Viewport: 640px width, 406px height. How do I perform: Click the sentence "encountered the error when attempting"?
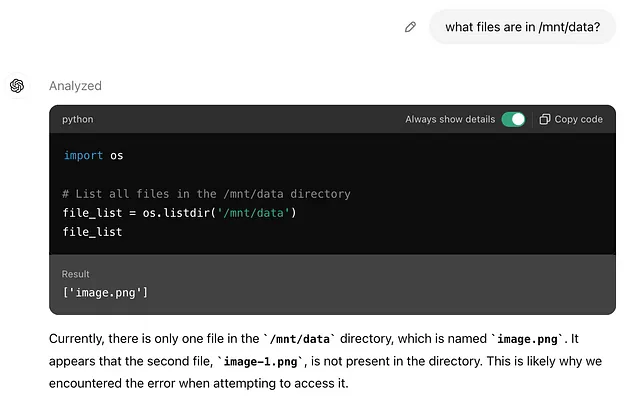tap(162, 384)
